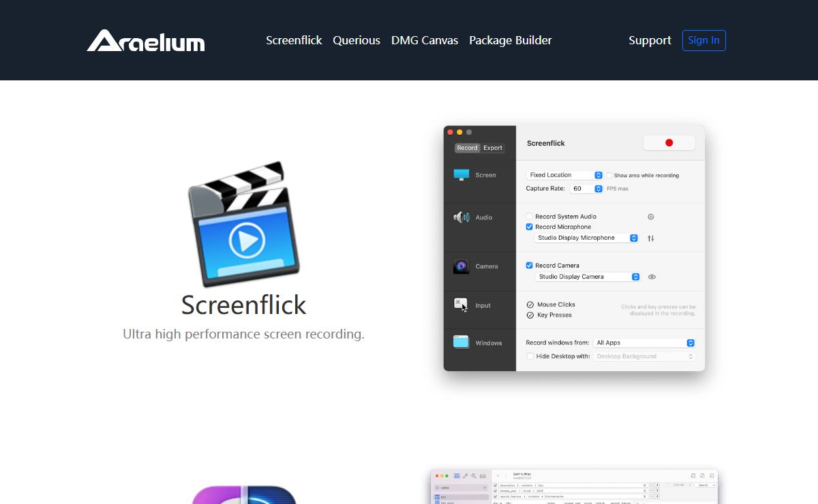Screen dimensions: 818x504
Task: Open the Desktop Background dropdown
Action: pos(644,356)
